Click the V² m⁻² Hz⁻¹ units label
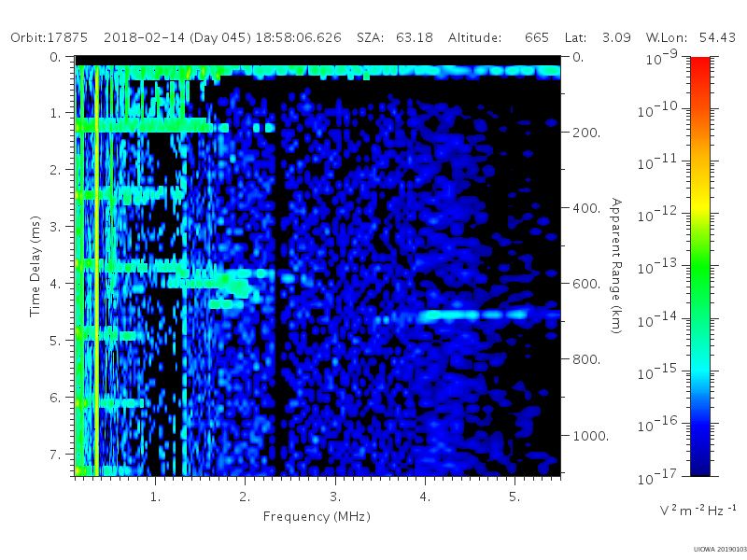This screenshot has height=560, width=747. 698,511
